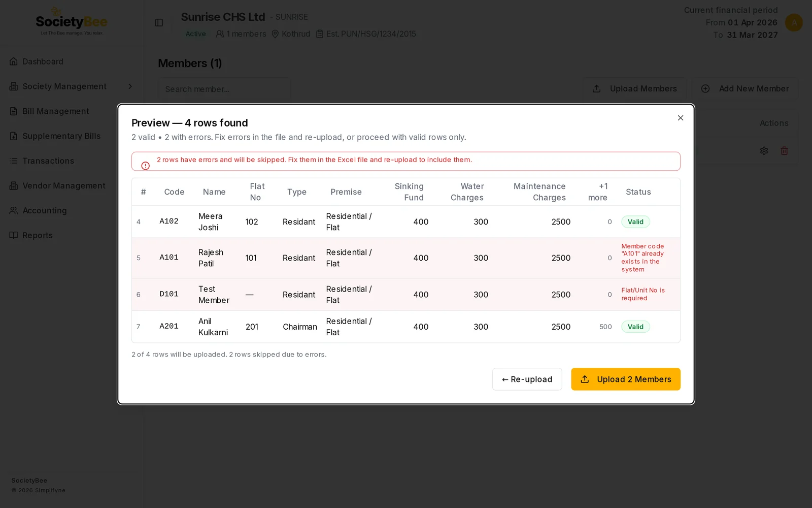Click the SocietyBee logo
The height and width of the screenshot is (508, 812).
pyautogui.click(x=72, y=22)
